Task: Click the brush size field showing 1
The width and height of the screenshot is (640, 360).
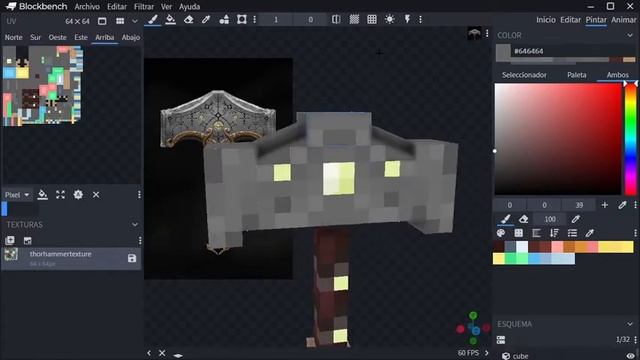Action: click(276, 20)
